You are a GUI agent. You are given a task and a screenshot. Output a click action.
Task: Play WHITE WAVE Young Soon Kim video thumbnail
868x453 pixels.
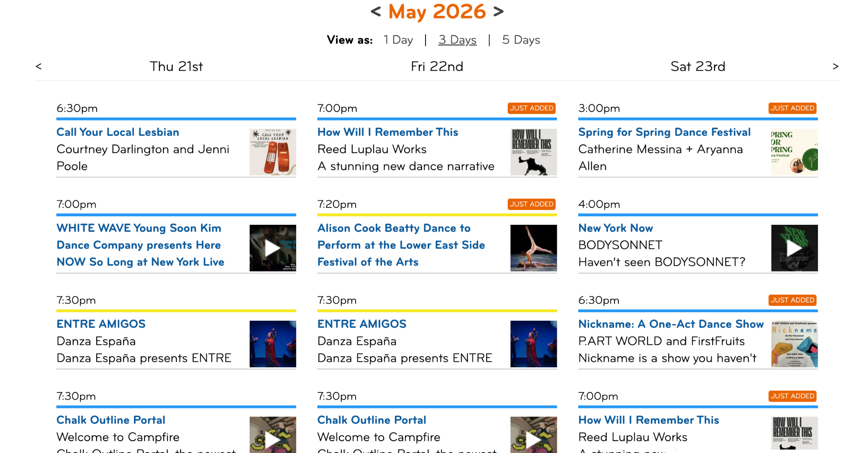click(273, 248)
